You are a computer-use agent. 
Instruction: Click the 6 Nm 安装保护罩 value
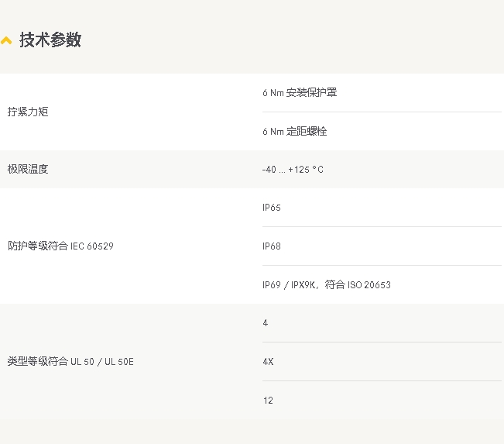point(299,92)
